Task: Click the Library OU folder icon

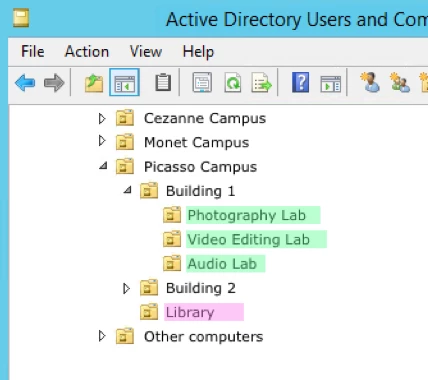Action: (149, 312)
